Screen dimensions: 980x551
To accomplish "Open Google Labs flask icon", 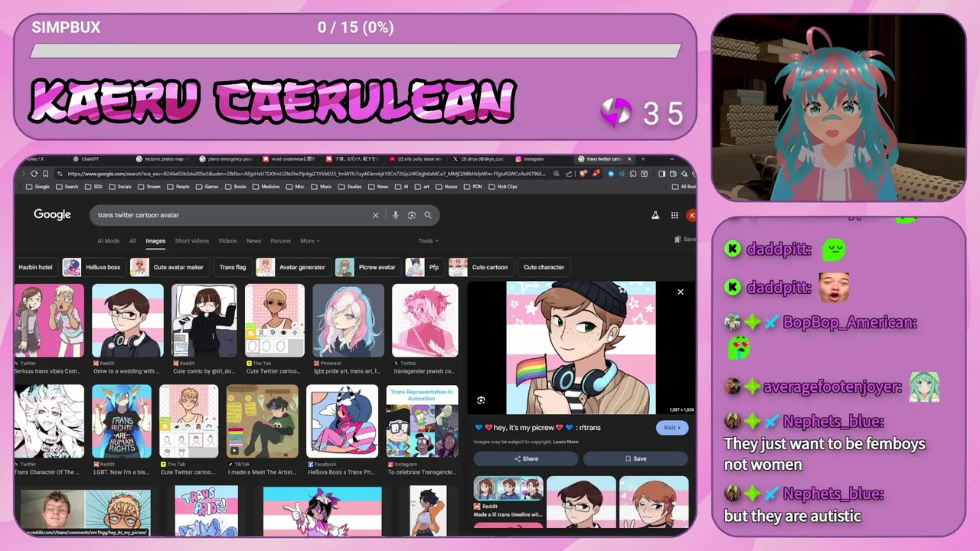I will click(655, 216).
